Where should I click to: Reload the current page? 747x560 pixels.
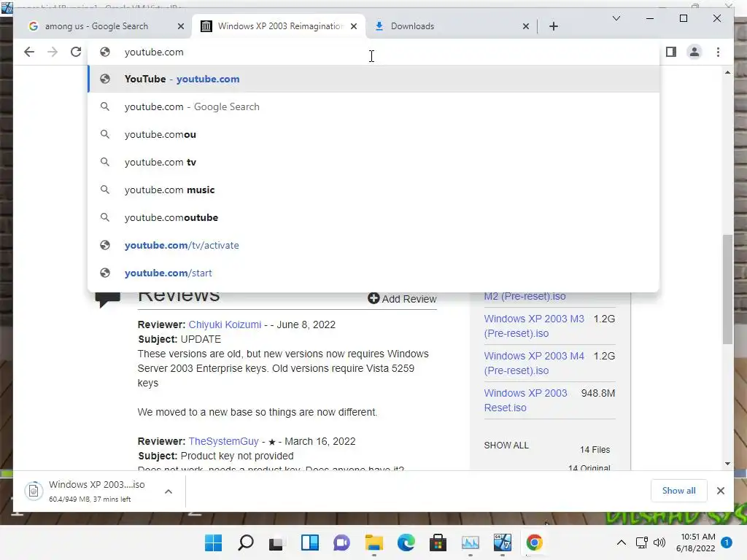click(x=76, y=52)
